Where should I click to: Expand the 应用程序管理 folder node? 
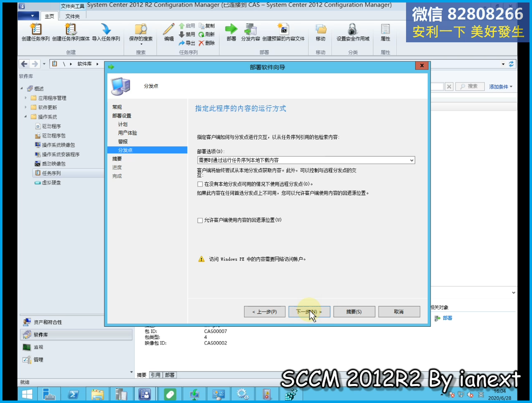coord(26,98)
